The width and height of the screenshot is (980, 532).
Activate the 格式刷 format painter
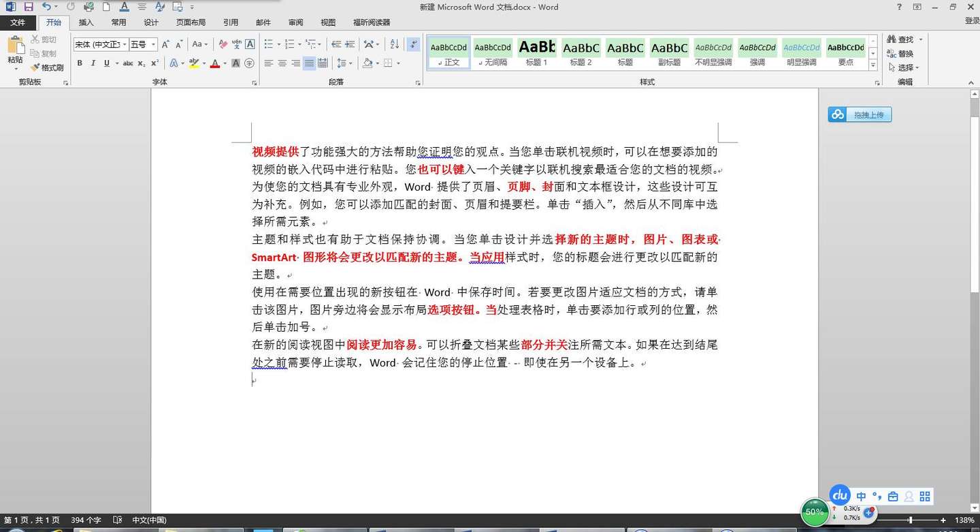coord(47,67)
